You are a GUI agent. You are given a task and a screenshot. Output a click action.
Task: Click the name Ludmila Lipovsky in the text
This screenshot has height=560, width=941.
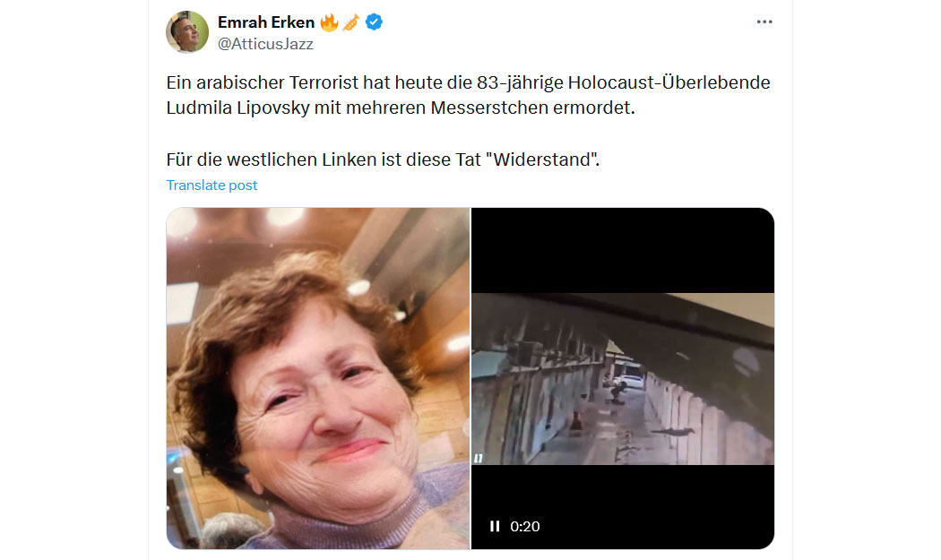[x=237, y=108]
